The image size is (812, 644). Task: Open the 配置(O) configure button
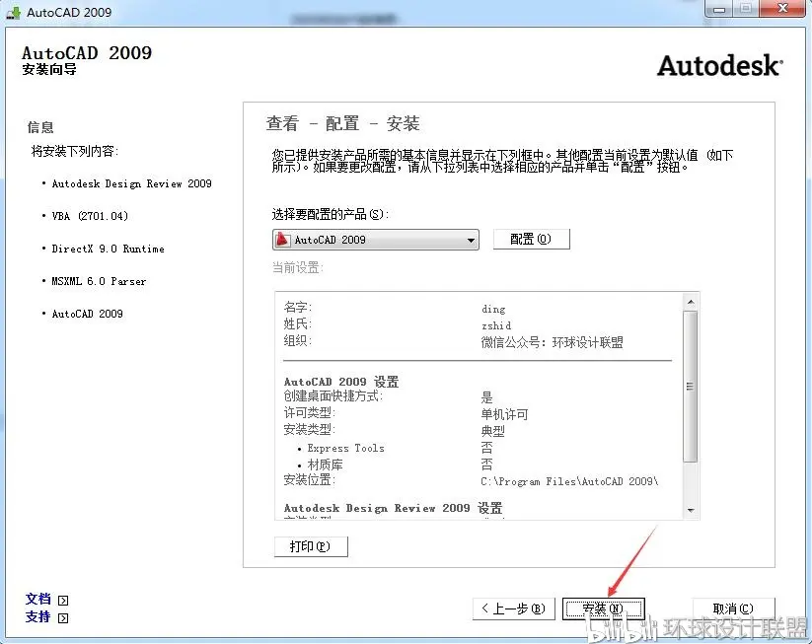click(x=532, y=240)
